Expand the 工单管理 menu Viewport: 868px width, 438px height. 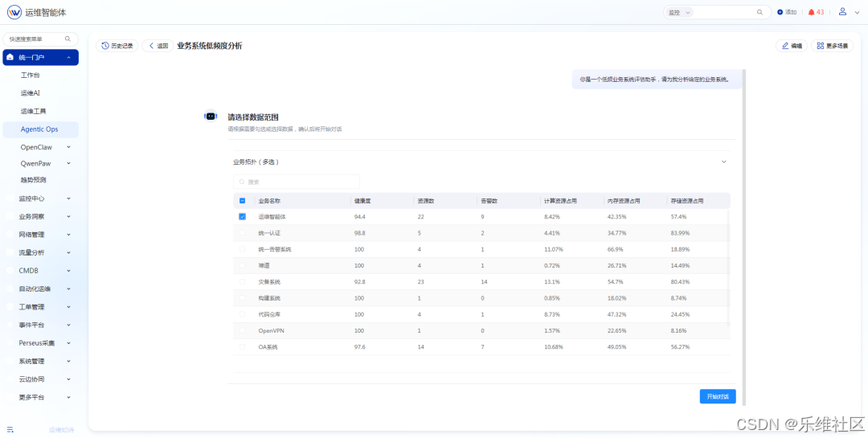[x=68, y=307]
